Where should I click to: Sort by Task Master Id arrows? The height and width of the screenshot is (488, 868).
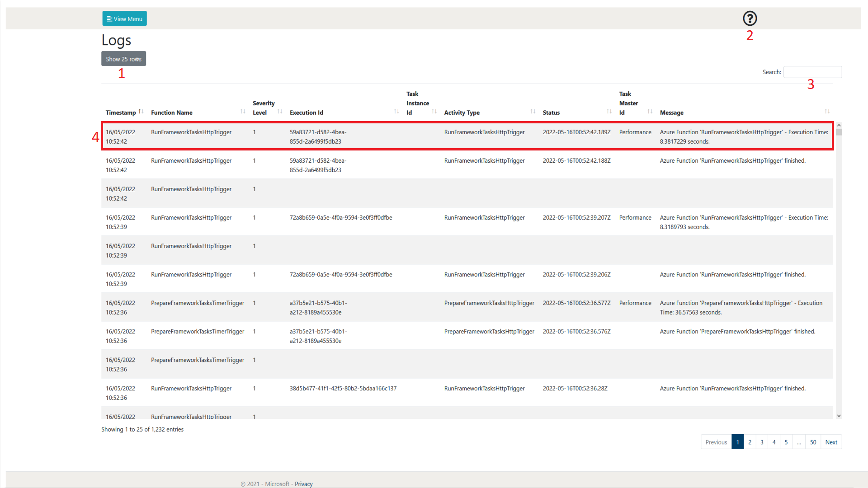tap(650, 112)
